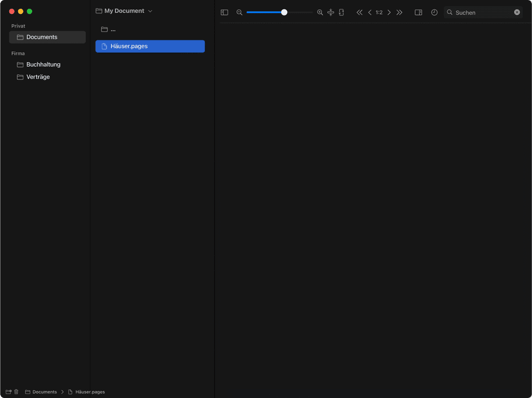Viewport: 532px width, 398px height.
Task: Select Buchhaltung folder in sidebar
Action: coord(43,64)
